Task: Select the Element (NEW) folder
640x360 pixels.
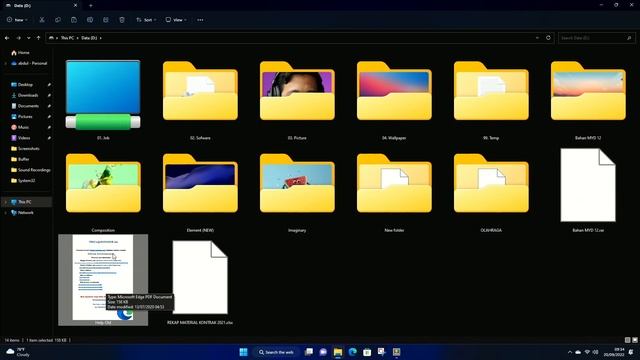Action: point(200,183)
